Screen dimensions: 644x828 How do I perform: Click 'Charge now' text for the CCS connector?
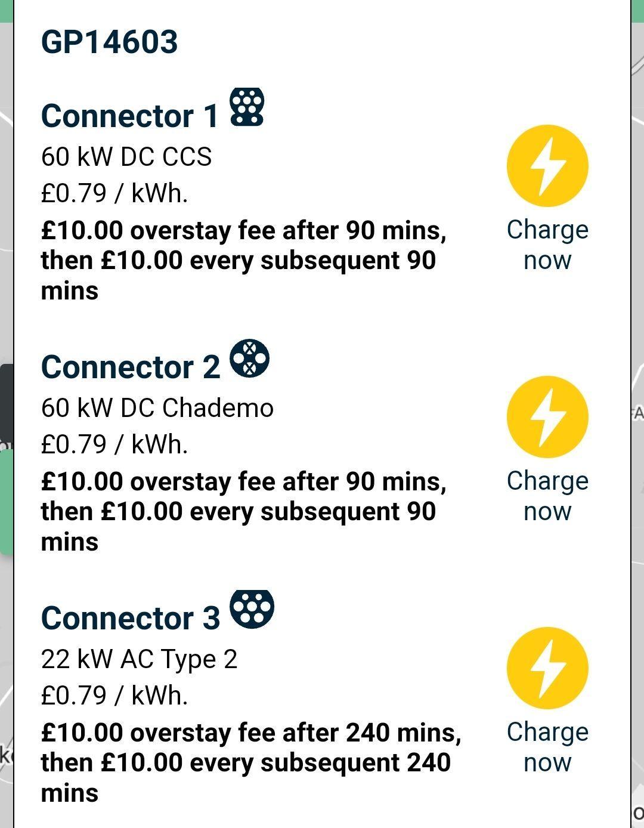(547, 245)
